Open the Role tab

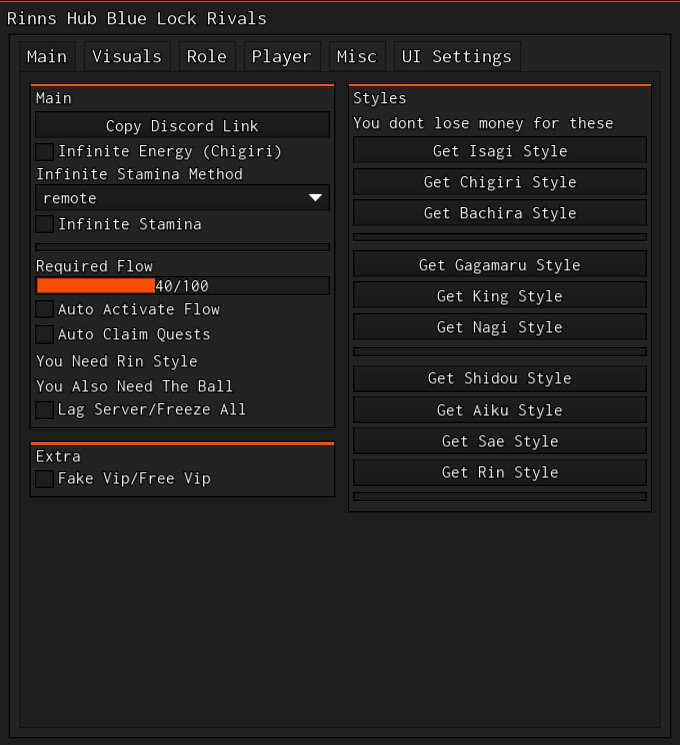pyautogui.click(x=207, y=57)
